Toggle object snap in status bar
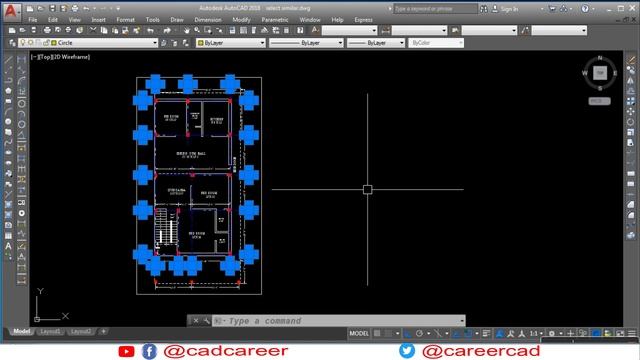This screenshot has height=360, width=640. [x=468, y=333]
